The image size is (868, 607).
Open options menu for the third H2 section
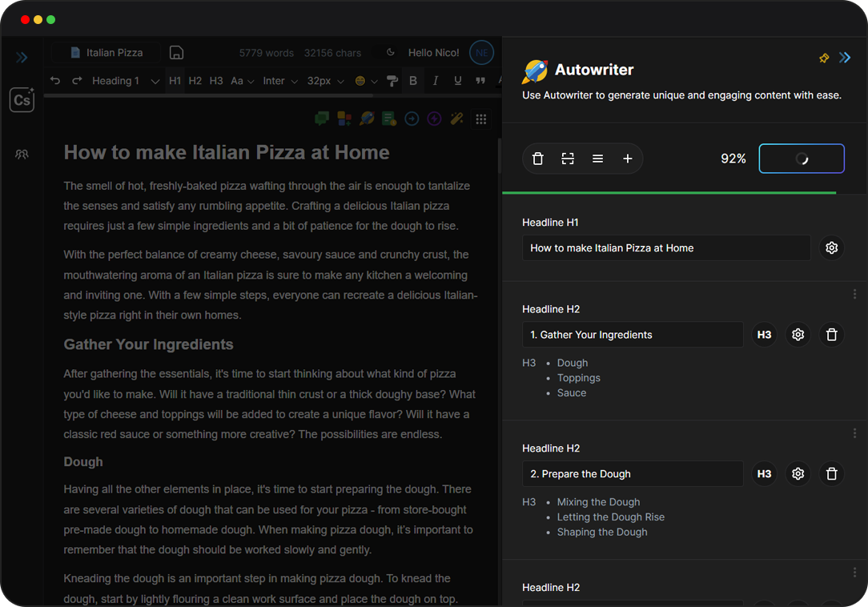pos(854,572)
